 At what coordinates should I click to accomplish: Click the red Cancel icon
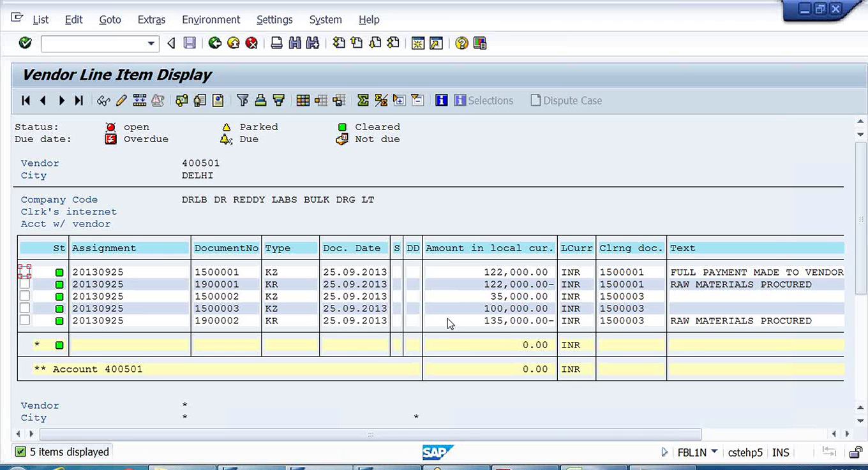[252, 43]
